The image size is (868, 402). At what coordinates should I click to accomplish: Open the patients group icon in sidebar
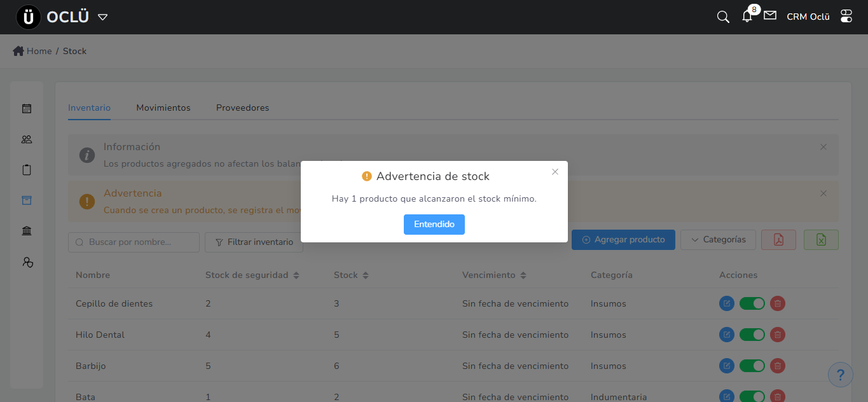tap(27, 139)
